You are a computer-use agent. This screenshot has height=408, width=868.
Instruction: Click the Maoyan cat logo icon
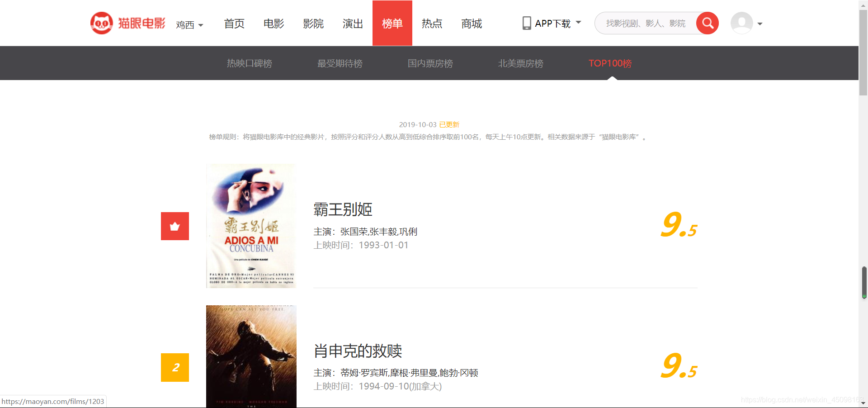[101, 23]
